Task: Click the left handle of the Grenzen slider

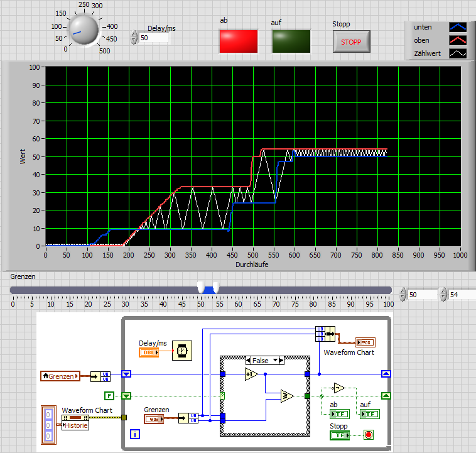Action: [x=201, y=287]
